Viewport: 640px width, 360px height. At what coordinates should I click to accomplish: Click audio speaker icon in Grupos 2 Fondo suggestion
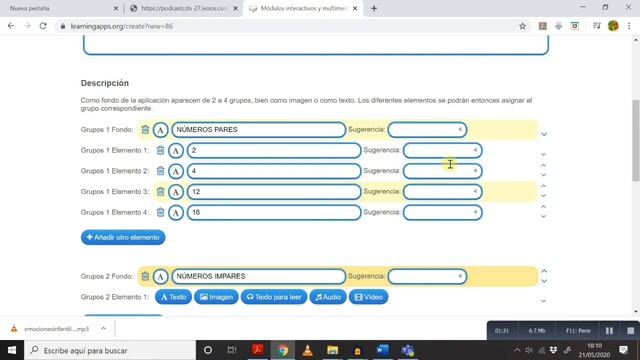(x=460, y=276)
